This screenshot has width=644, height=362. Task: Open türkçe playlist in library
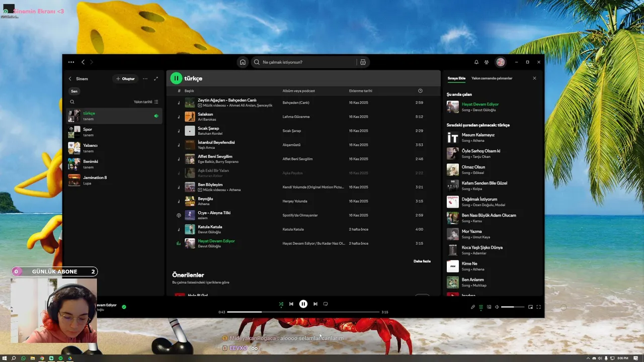pos(114,116)
